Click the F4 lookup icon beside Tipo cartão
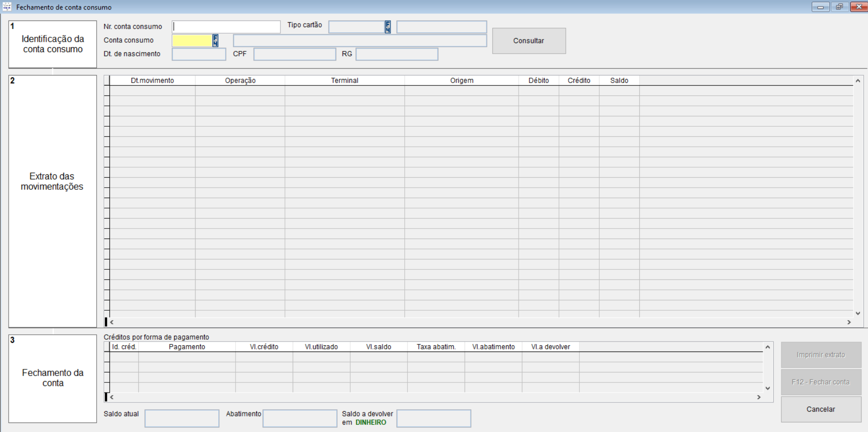Screen dimensions: 868x432 click(x=387, y=27)
